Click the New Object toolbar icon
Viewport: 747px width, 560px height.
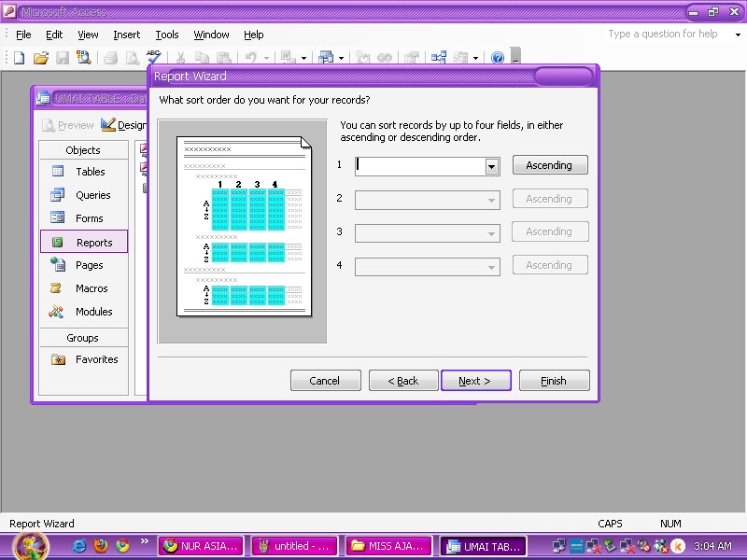point(460,58)
